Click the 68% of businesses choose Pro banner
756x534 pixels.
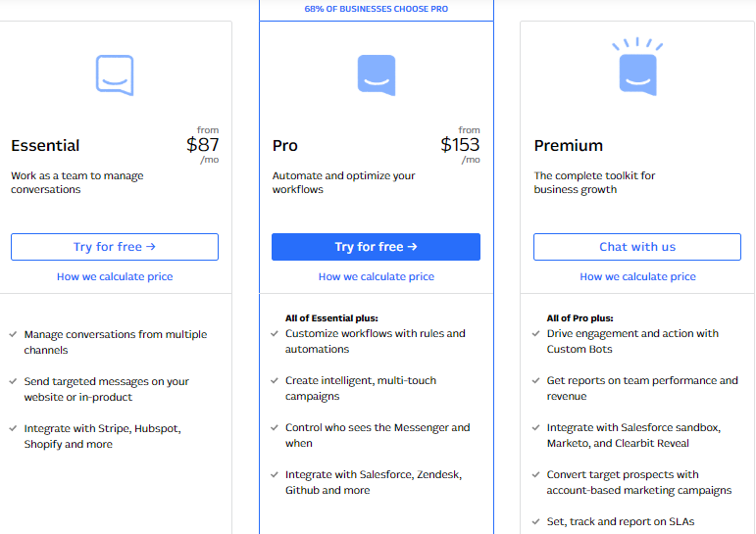[x=377, y=9]
